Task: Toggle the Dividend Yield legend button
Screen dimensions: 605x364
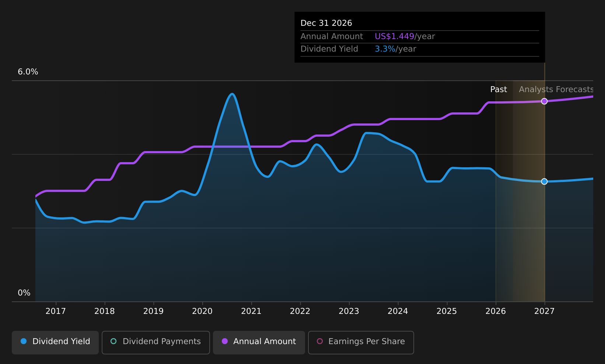Action: [55, 343]
